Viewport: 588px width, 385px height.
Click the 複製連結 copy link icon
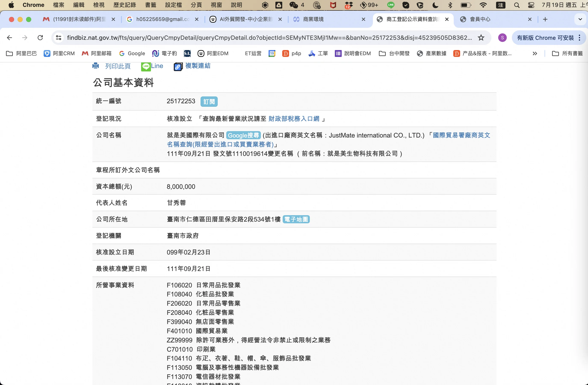(178, 67)
